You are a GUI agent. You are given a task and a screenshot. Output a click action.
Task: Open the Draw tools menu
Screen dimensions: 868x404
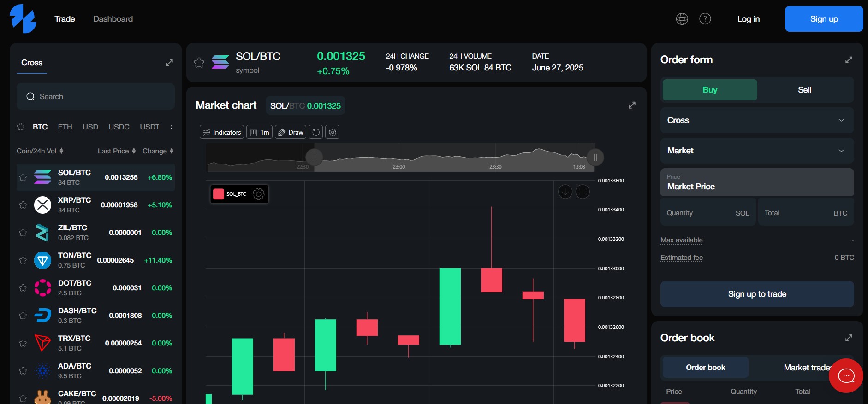(x=291, y=132)
